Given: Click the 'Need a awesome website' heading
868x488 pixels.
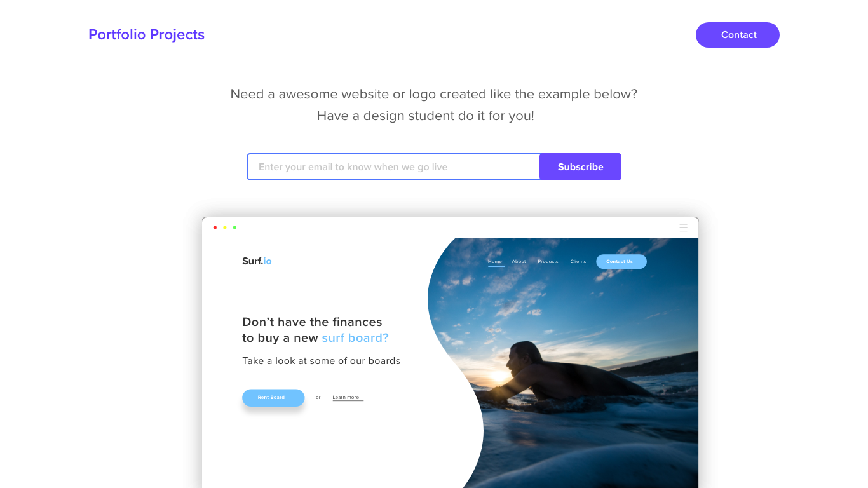Looking at the screenshot, I should [x=434, y=94].
